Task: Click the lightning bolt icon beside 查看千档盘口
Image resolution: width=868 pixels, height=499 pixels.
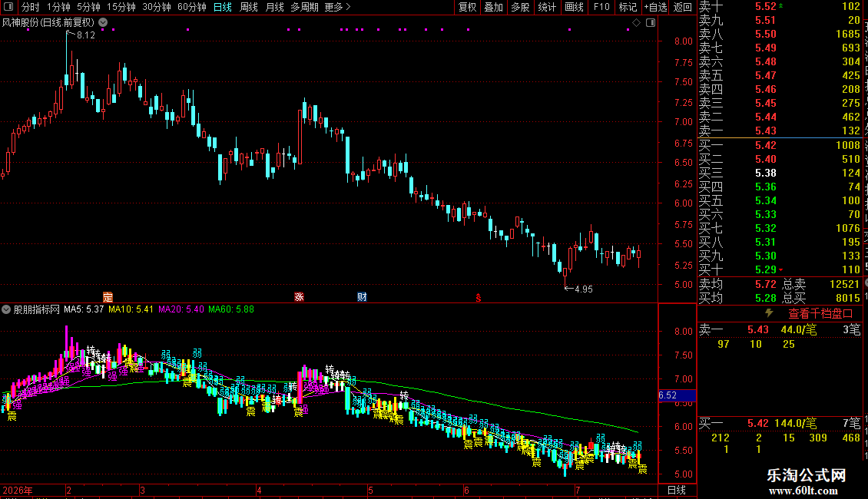Action: click(x=769, y=313)
